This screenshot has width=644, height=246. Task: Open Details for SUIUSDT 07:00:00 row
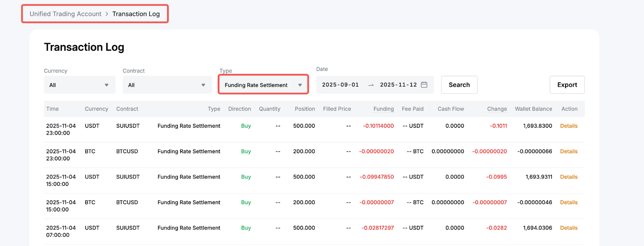pyautogui.click(x=568, y=228)
